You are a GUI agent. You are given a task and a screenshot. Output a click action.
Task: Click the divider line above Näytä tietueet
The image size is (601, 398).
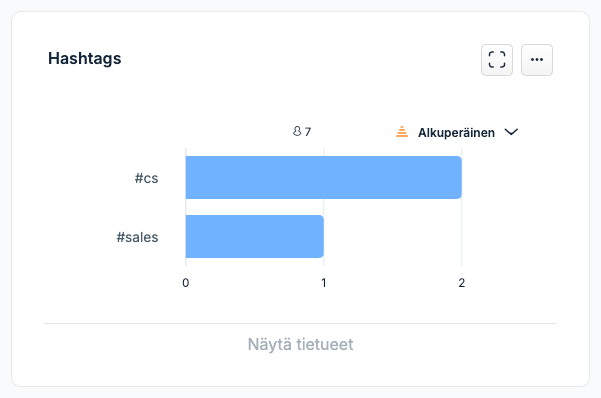(x=300, y=324)
